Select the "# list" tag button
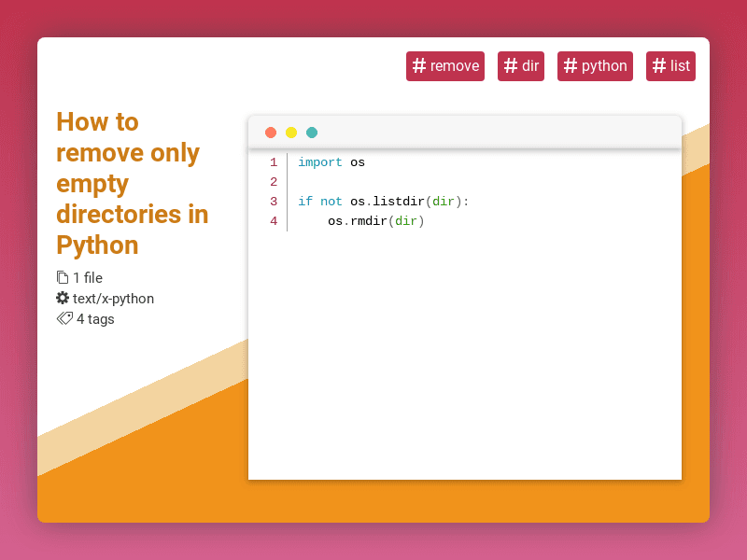 [x=670, y=66]
